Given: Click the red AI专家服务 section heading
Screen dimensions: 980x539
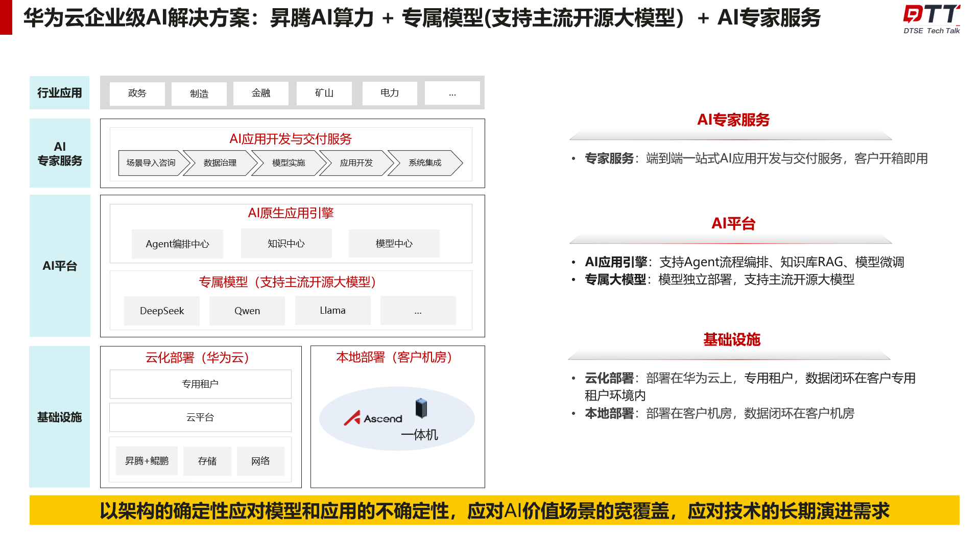Looking at the screenshot, I should coord(733,120).
